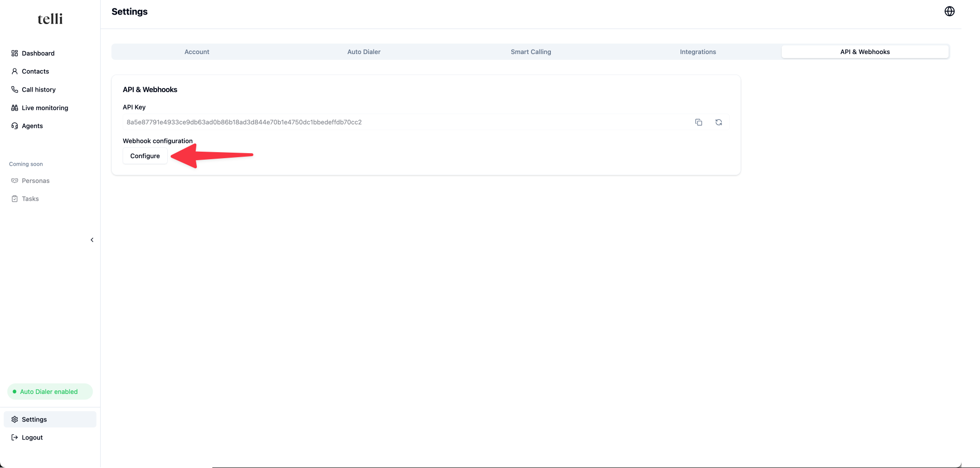980x468 pixels.
Task: Click the Call history phone icon
Action: click(x=15, y=90)
